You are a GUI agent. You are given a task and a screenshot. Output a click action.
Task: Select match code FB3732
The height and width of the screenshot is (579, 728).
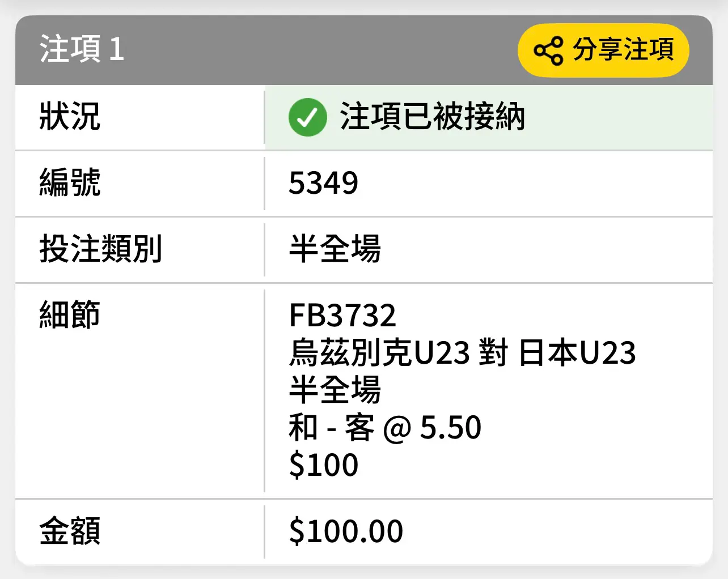coord(342,315)
